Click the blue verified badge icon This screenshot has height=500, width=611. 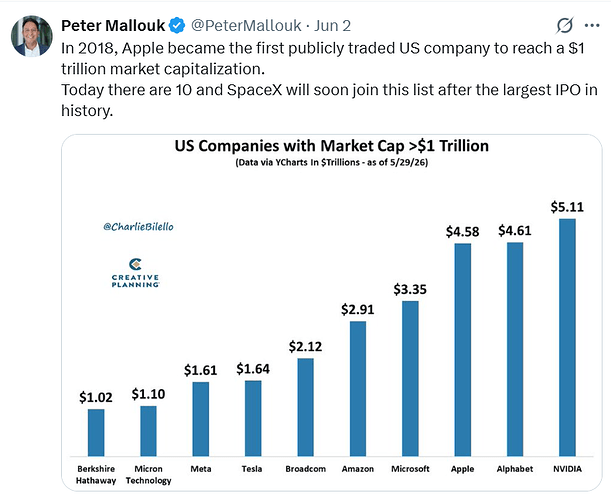tap(177, 26)
